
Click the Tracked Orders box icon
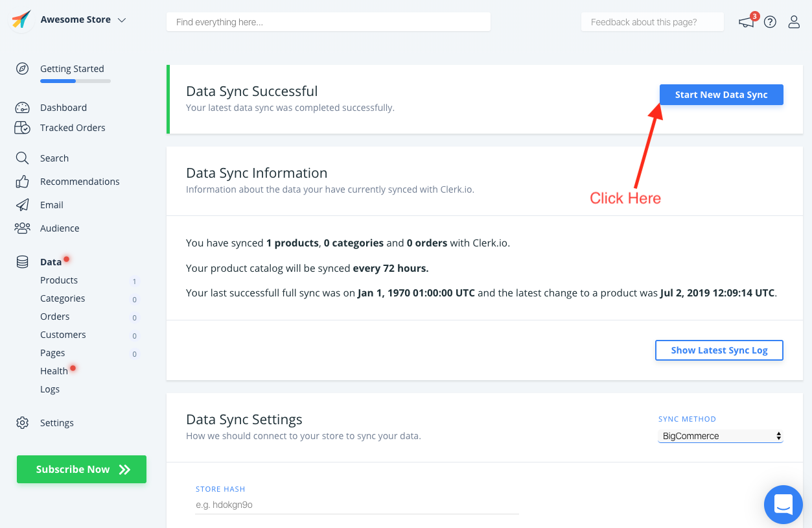(x=23, y=128)
